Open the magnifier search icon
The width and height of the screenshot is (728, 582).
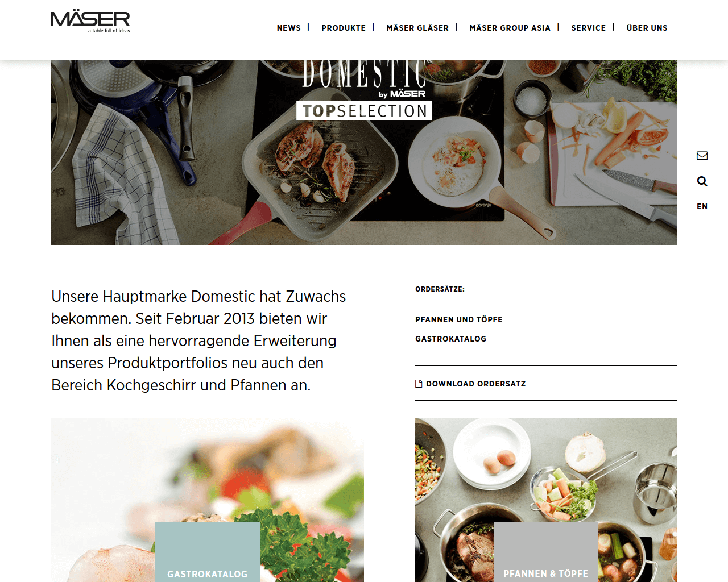[x=702, y=181]
